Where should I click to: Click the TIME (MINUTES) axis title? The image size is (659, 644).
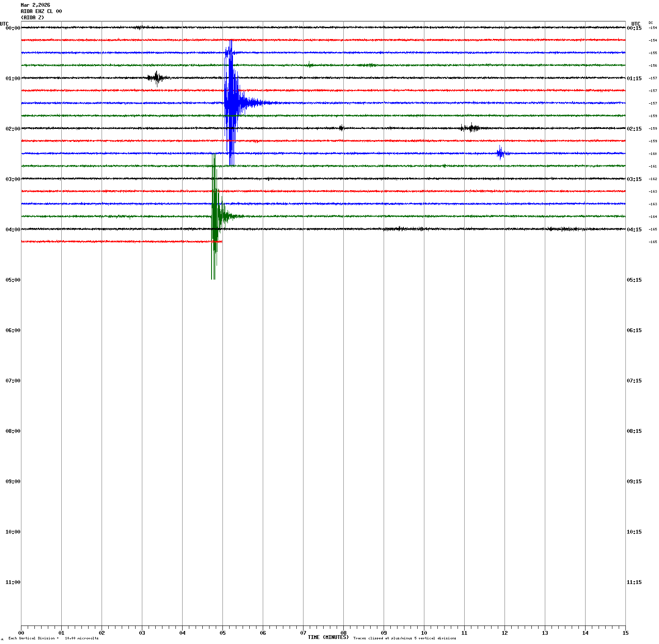point(328,637)
